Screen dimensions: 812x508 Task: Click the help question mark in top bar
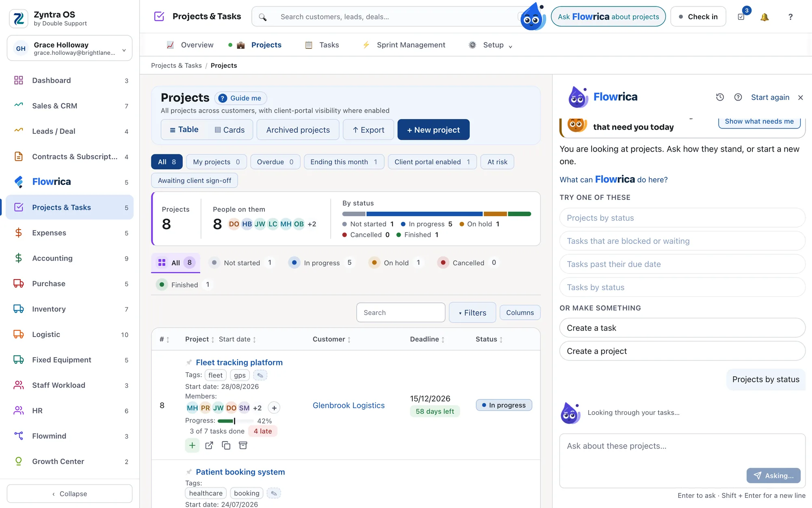click(790, 17)
